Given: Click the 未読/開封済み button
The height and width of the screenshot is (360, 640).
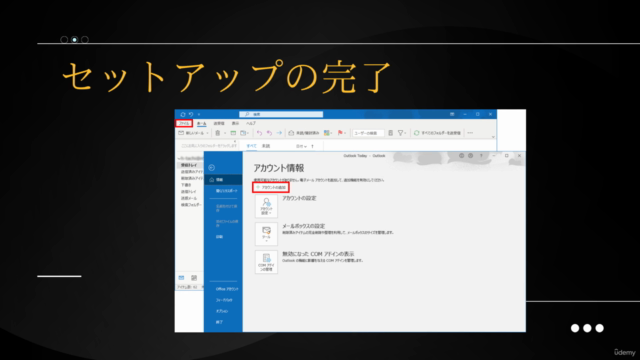Looking at the screenshot, I should [x=304, y=133].
